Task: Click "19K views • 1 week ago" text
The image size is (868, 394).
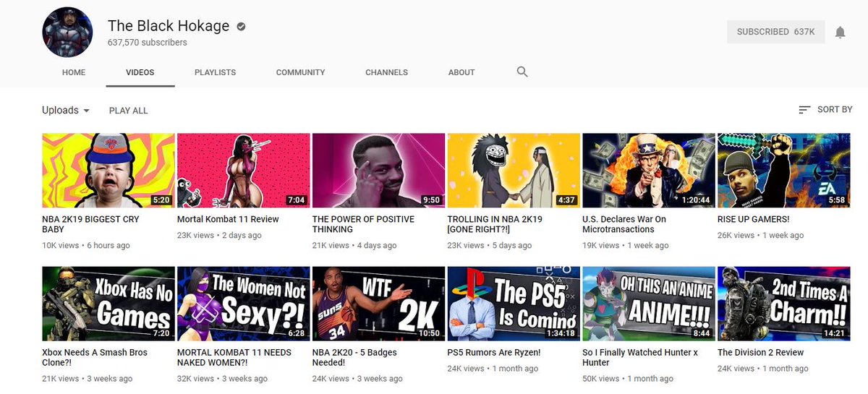Action: [626, 246]
